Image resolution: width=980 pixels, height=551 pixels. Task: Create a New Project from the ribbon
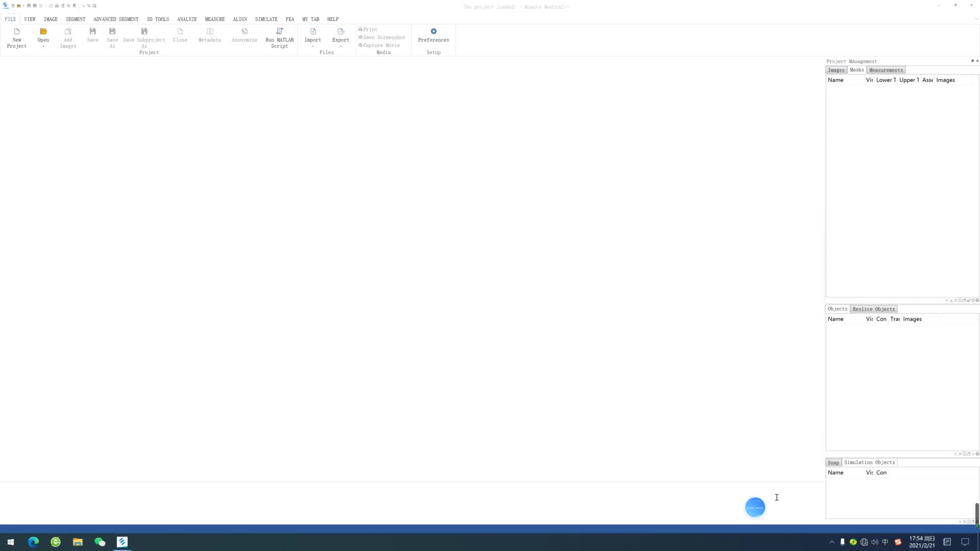(16, 38)
